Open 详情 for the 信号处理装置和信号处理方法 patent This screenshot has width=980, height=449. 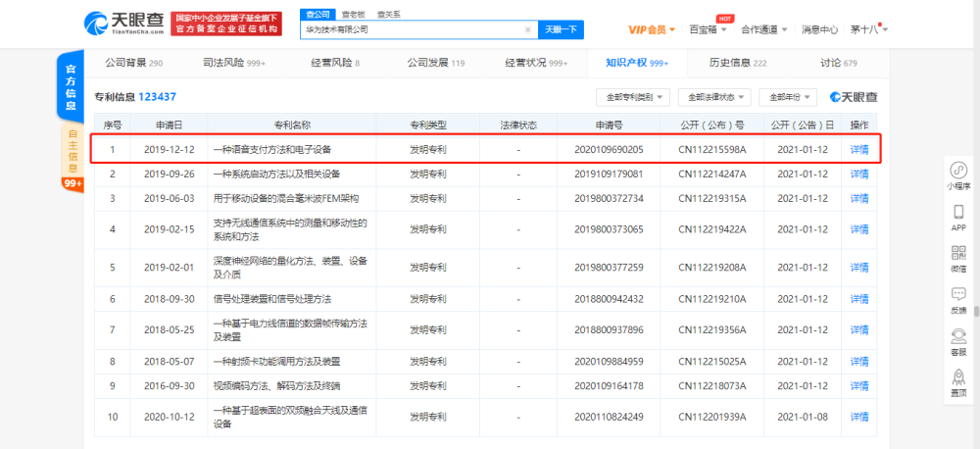point(859,299)
